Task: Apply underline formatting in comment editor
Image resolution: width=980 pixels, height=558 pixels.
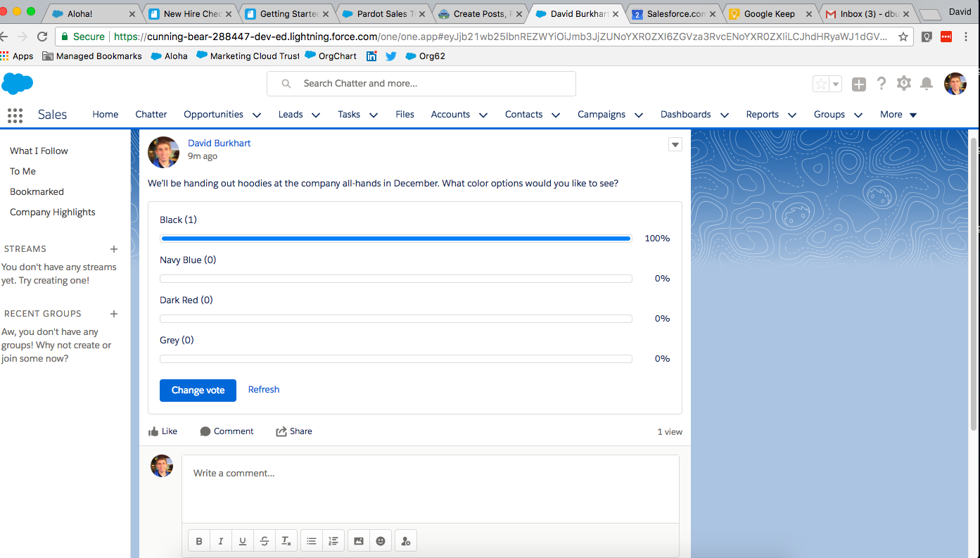Action: pyautogui.click(x=243, y=541)
